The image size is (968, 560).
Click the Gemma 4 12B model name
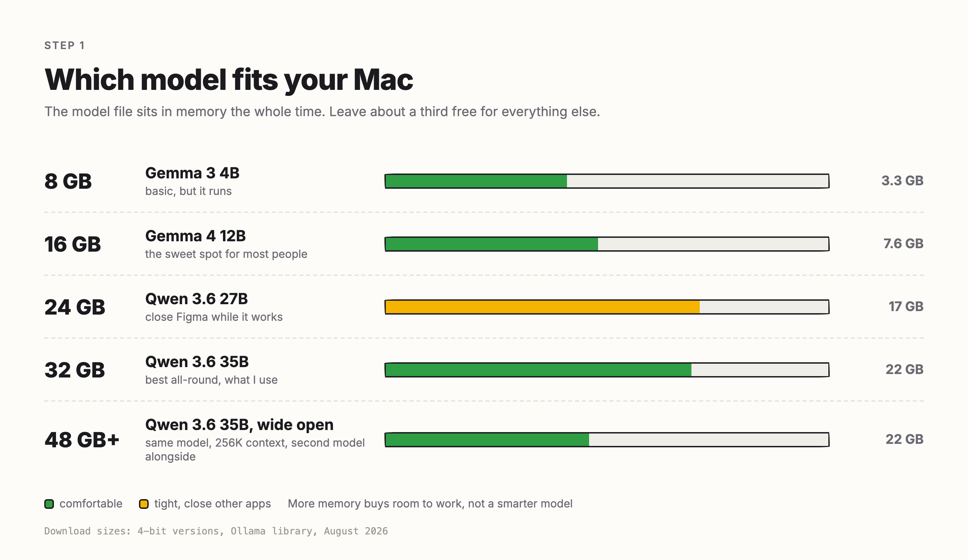(196, 236)
